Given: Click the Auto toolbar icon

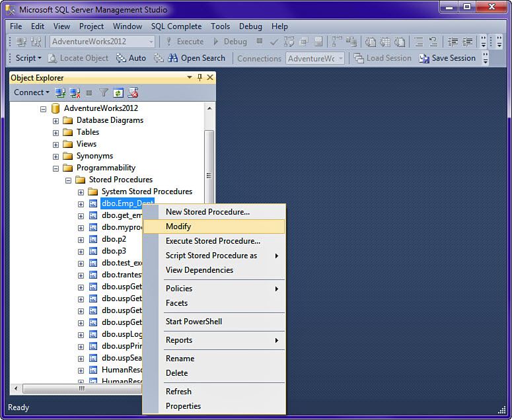Looking at the screenshot, I should coord(122,58).
